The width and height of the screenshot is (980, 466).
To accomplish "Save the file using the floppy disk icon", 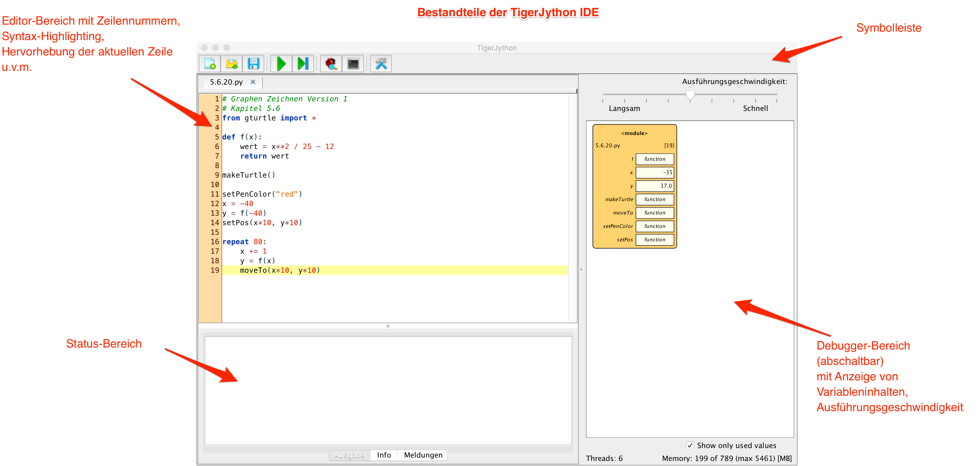I will [x=253, y=64].
